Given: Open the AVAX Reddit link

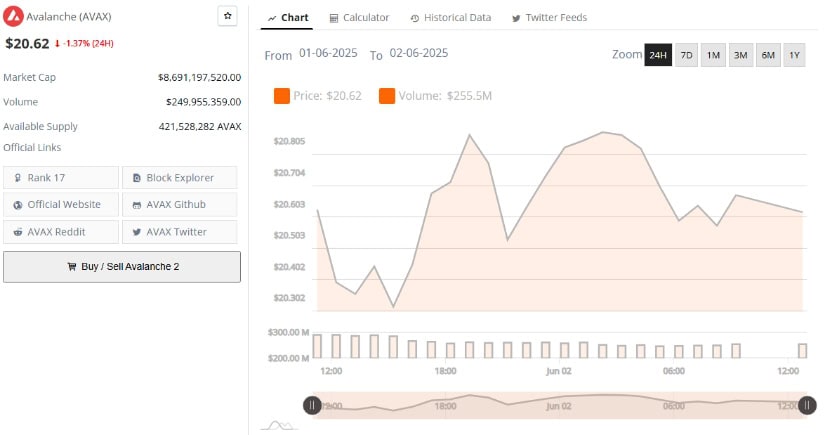Looking at the screenshot, I should [61, 232].
